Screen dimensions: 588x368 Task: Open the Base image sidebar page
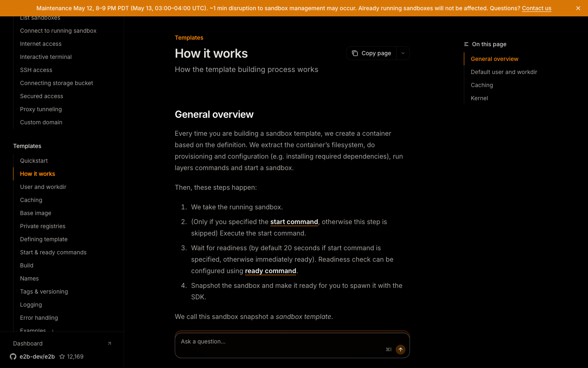coord(36,213)
